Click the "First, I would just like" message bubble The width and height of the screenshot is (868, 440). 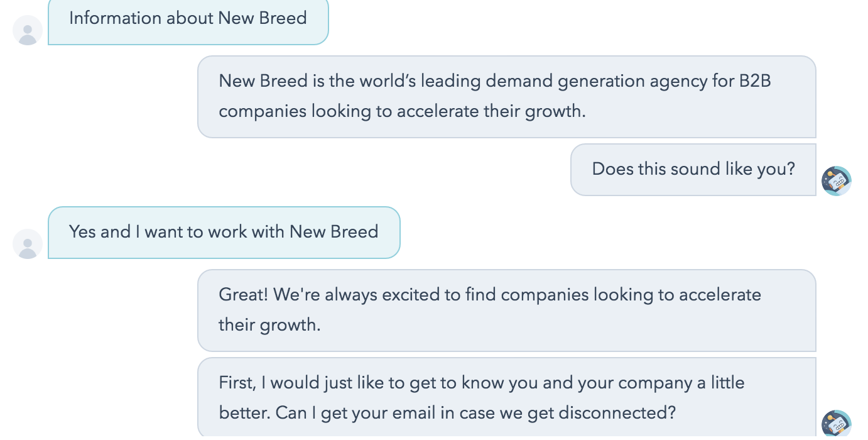point(506,397)
